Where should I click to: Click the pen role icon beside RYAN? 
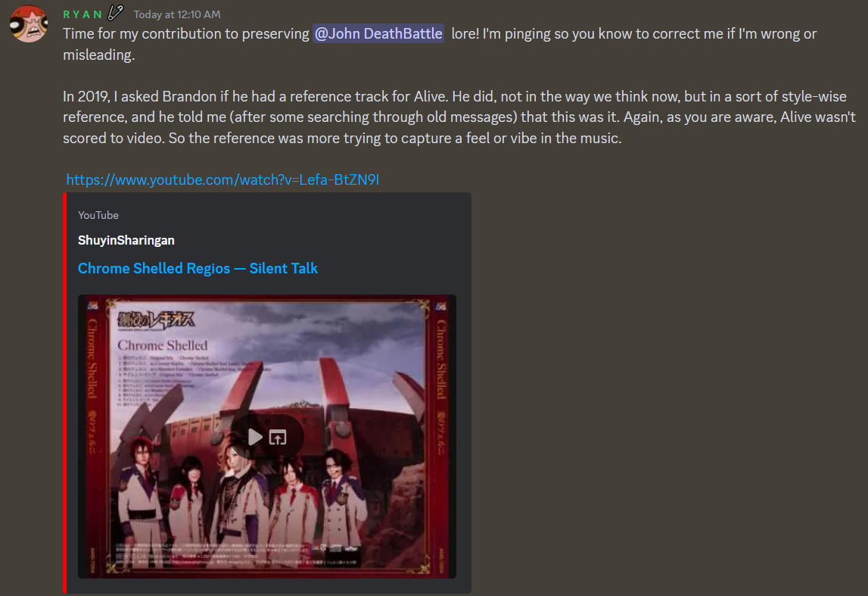[x=115, y=12]
